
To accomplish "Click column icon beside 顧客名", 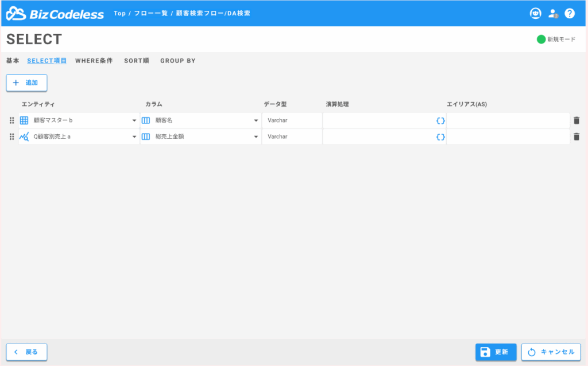I will [146, 120].
